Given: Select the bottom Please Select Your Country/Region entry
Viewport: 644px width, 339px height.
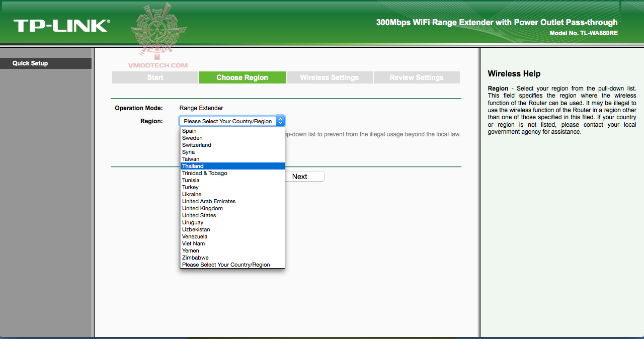Looking at the screenshot, I should pyautogui.click(x=232, y=265).
